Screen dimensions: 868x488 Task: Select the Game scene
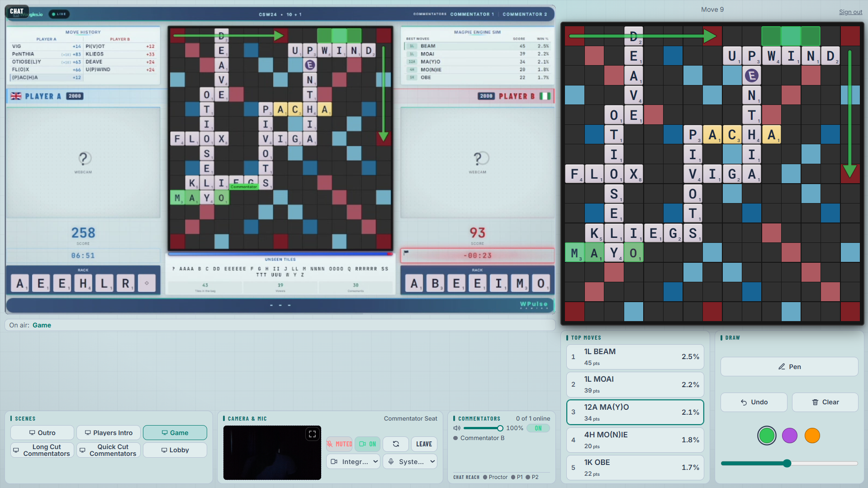(x=175, y=433)
